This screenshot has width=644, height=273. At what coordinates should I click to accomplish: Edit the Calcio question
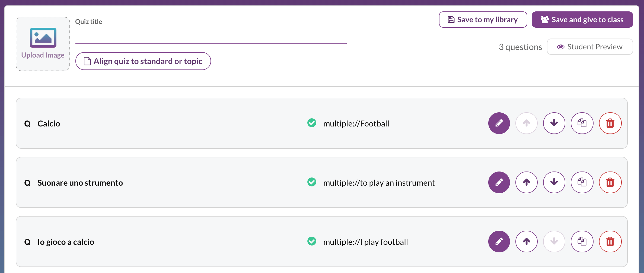click(x=499, y=123)
